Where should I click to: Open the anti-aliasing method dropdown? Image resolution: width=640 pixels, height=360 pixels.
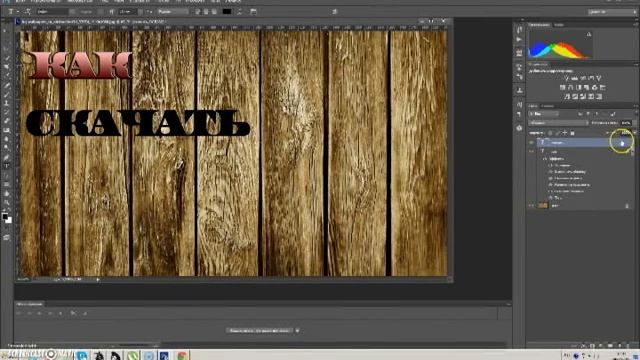[x=172, y=12]
